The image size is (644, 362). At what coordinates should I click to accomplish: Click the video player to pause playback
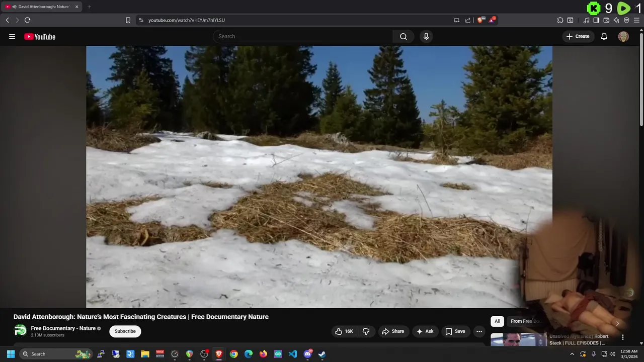pyautogui.click(x=319, y=176)
